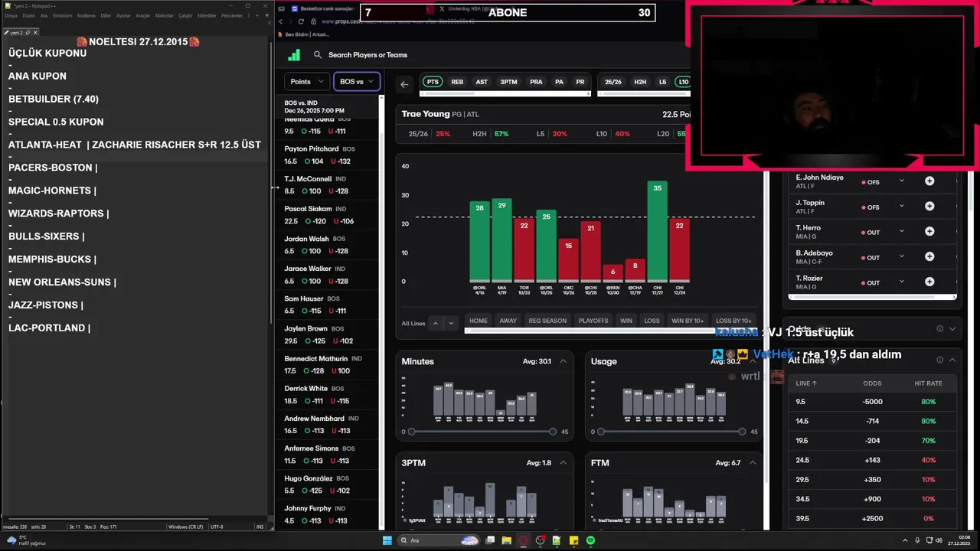Increase Alt Lines with up stepper
The height and width of the screenshot is (551, 980).
click(436, 323)
